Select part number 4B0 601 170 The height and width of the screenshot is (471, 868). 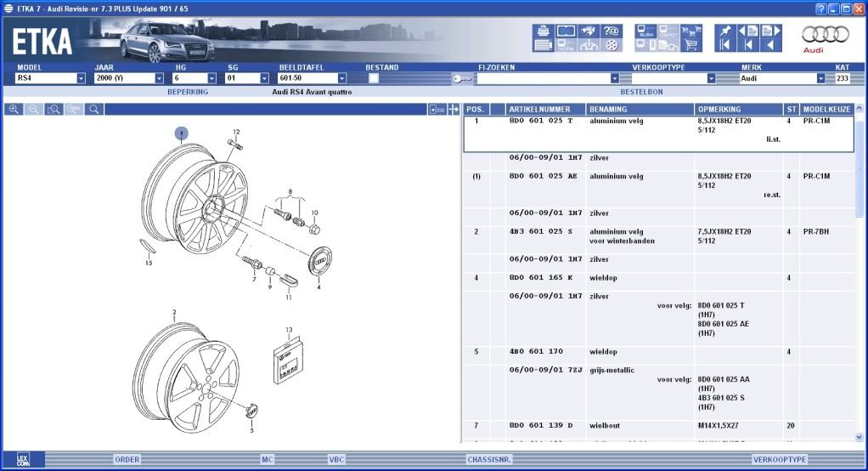tap(536, 351)
